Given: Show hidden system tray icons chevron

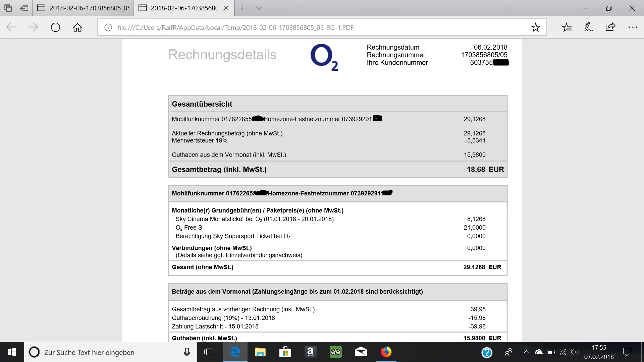Looking at the screenshot, I should [526, 352].
